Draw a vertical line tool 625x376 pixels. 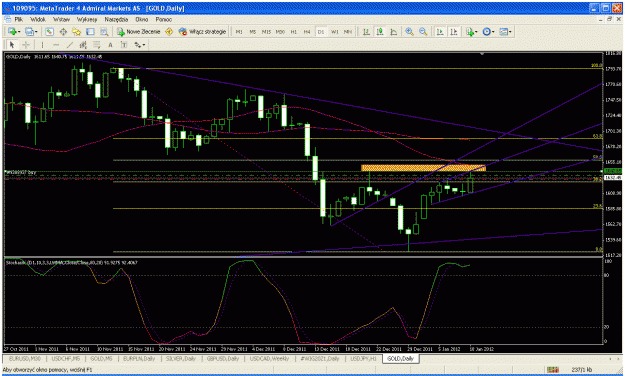42,45
